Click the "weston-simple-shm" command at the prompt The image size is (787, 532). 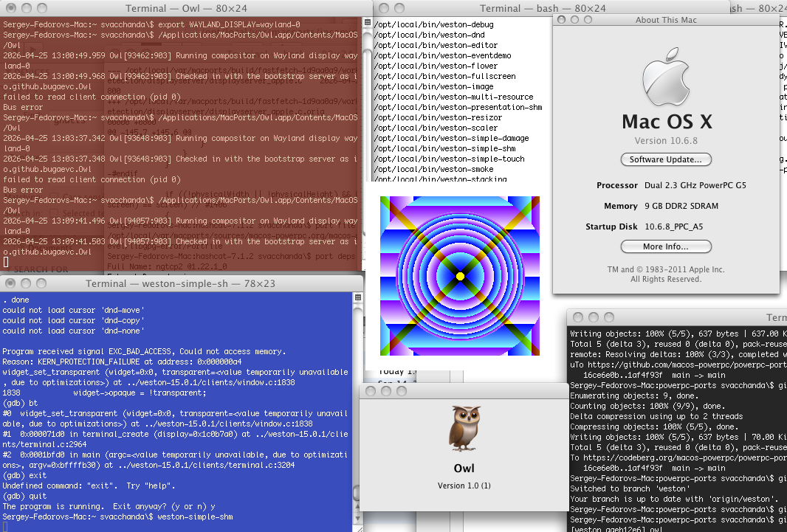195,517
